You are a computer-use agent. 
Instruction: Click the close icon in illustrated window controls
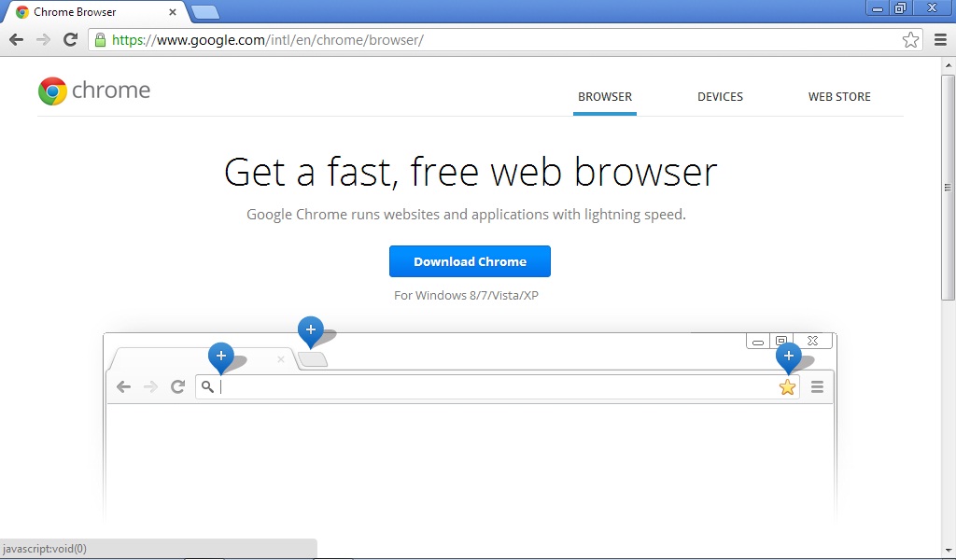coord(812,342)
